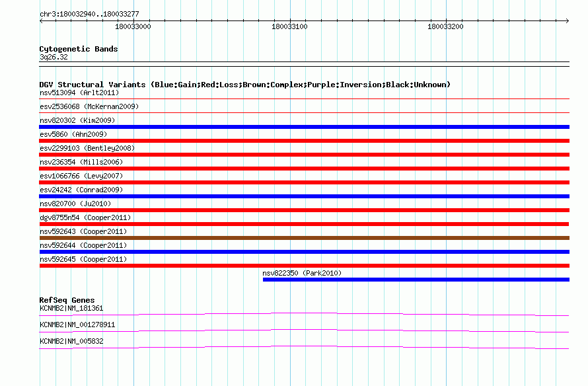This screenshot has width=588, height=386.
Task: Open variant esv2536068 (McKernan2009) label
Action: 89,106
